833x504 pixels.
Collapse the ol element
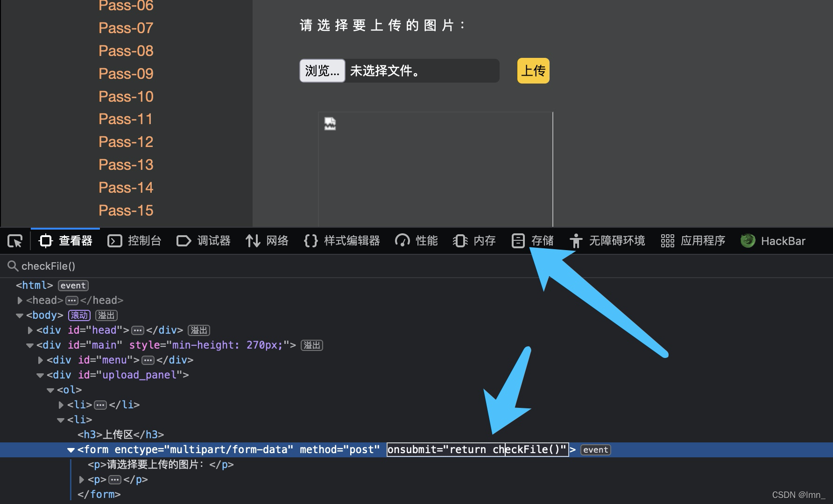(x=50, y=390)
